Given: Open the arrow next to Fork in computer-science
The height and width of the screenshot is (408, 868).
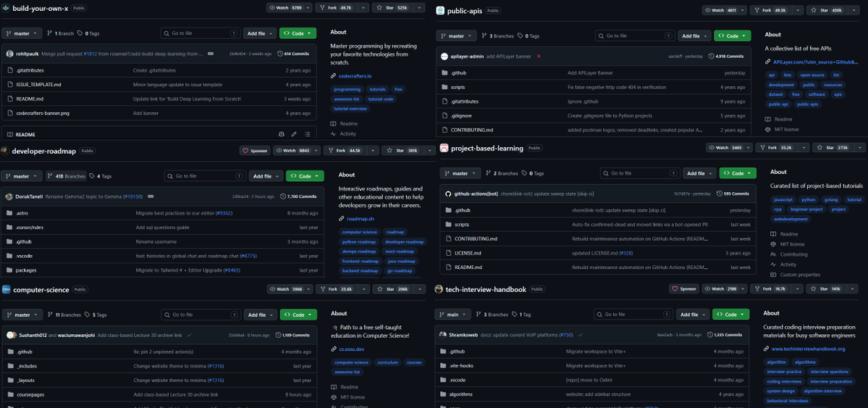Looking at the screenshot, I should point(364,289).
